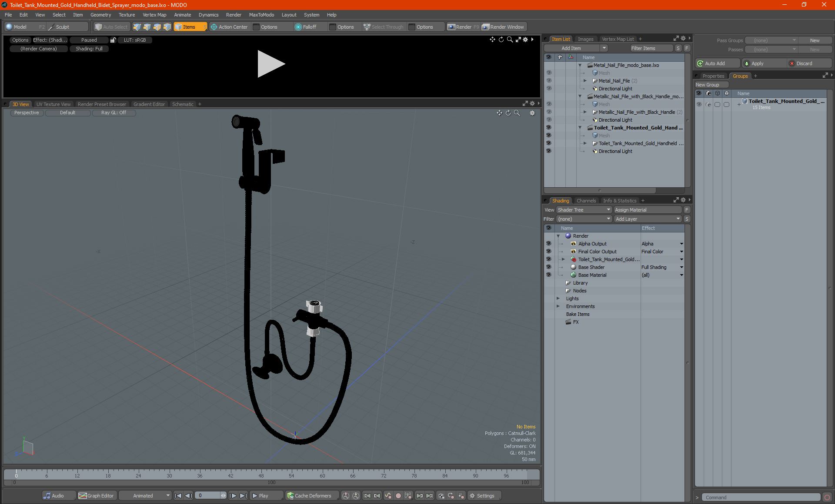Toggle visibility of Metal_Nail_File Directional Light
Viewport: 835px width, 504px height.
(x=548, y=89)
